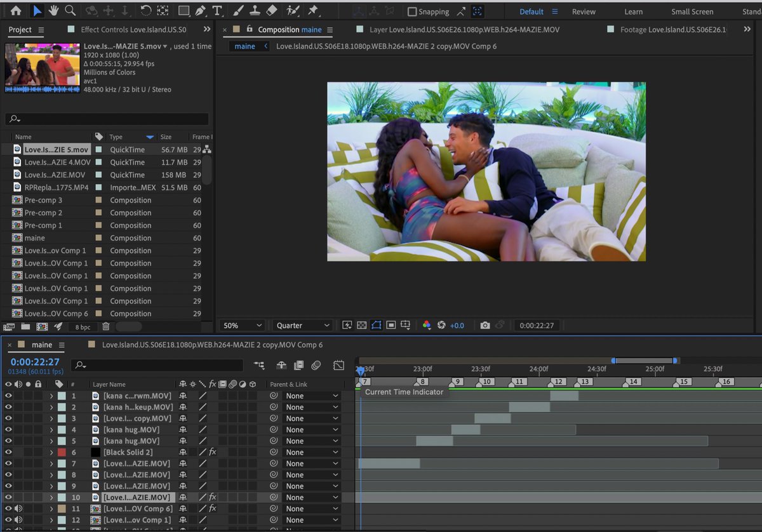Expand properties of the Black Solid 2 layer

(51, 452)
